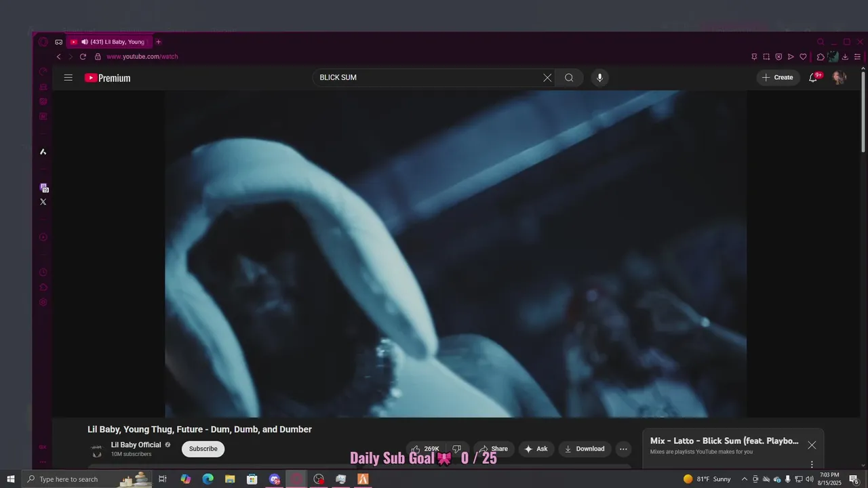Open browser tab search magnifier

[821, 42]
